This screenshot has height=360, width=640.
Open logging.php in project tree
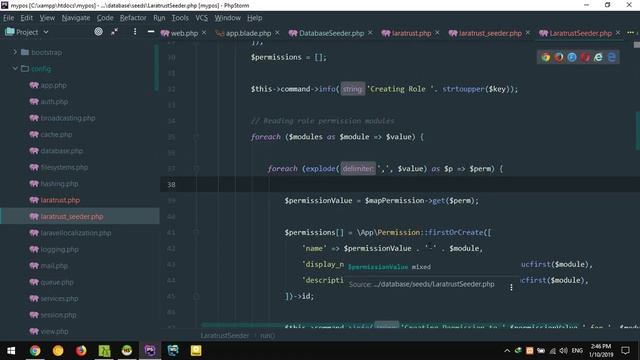pyautogui.click(x=59, y=249)
